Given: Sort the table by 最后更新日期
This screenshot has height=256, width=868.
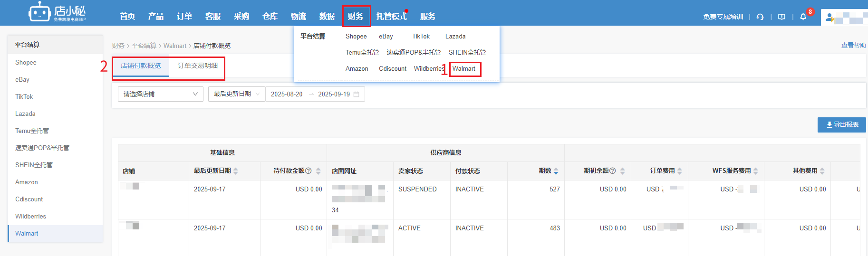Looking at the screenshot, I should [x=236, y=171].
